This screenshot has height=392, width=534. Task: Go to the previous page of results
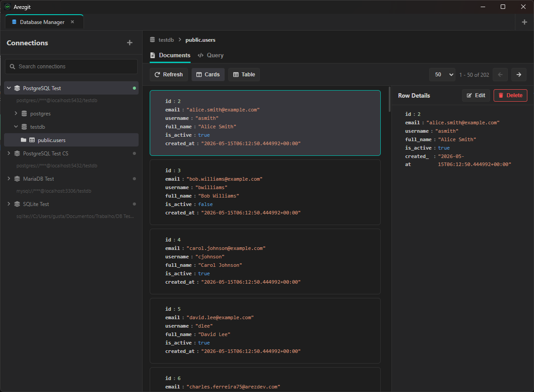click(x=500, y=75)
